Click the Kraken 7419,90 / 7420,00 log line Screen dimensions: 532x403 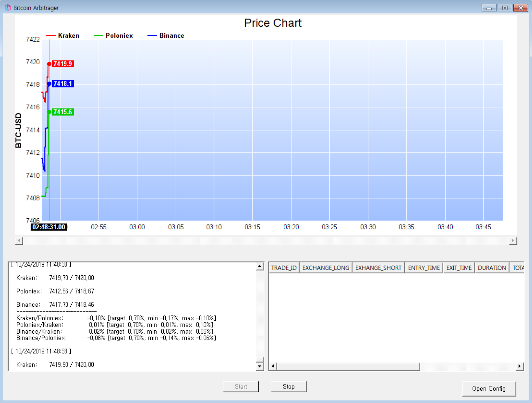coord(55,365)
